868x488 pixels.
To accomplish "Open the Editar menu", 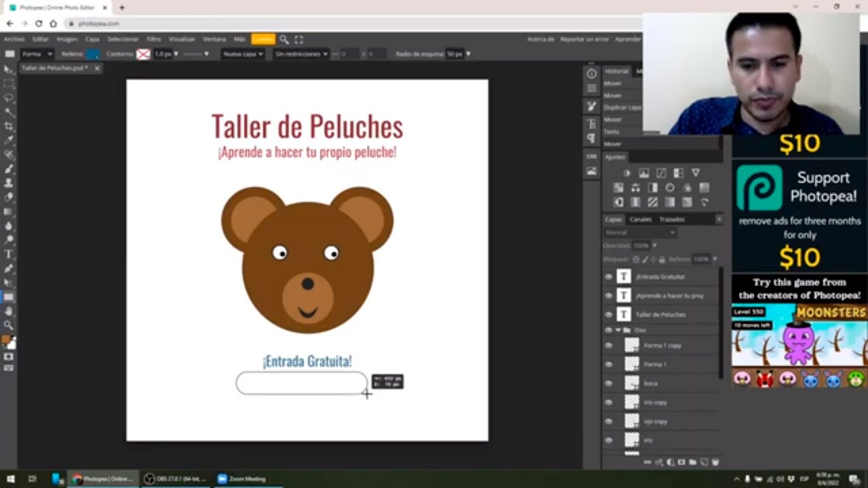I will 40,39.
